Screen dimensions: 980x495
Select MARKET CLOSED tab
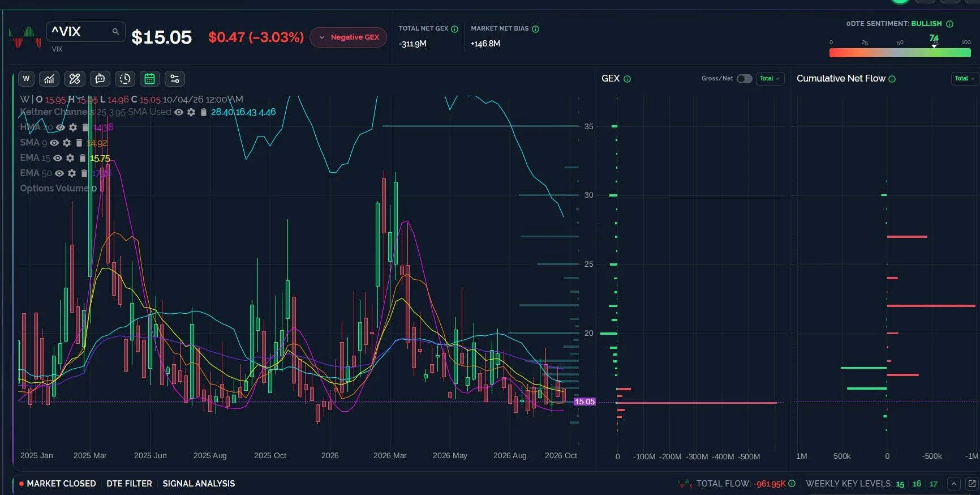point(57,484)
